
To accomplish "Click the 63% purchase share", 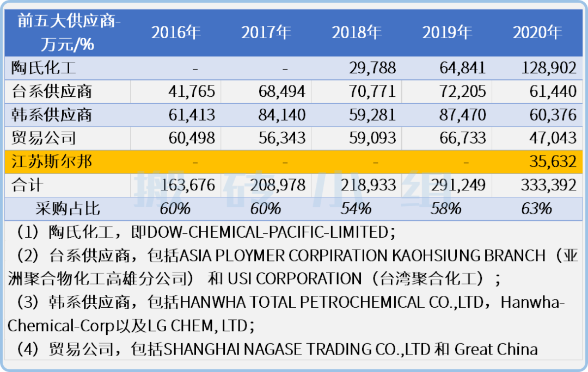I will coord(537,209).
